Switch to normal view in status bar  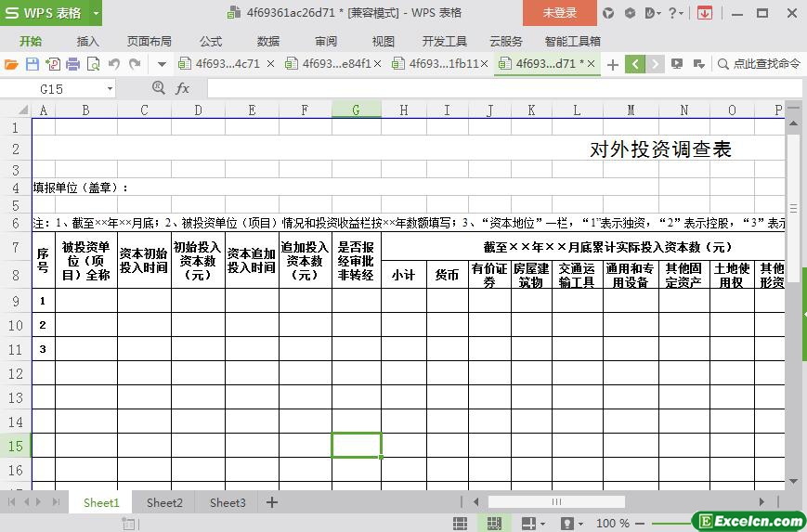coord(493,524)
